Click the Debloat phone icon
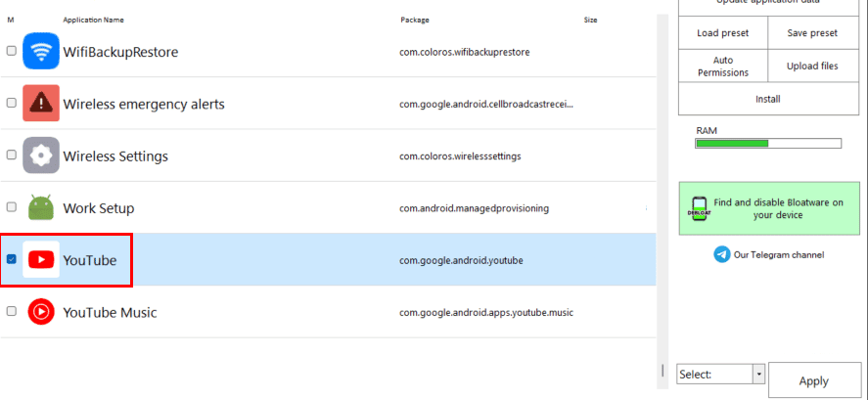 click(699, 209)
